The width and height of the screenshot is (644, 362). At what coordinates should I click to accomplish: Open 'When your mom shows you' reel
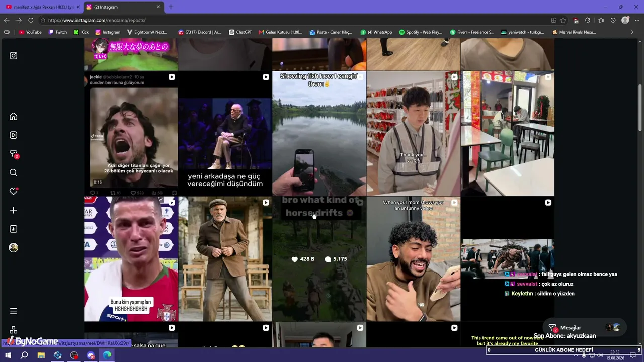(x=413, y=259)
